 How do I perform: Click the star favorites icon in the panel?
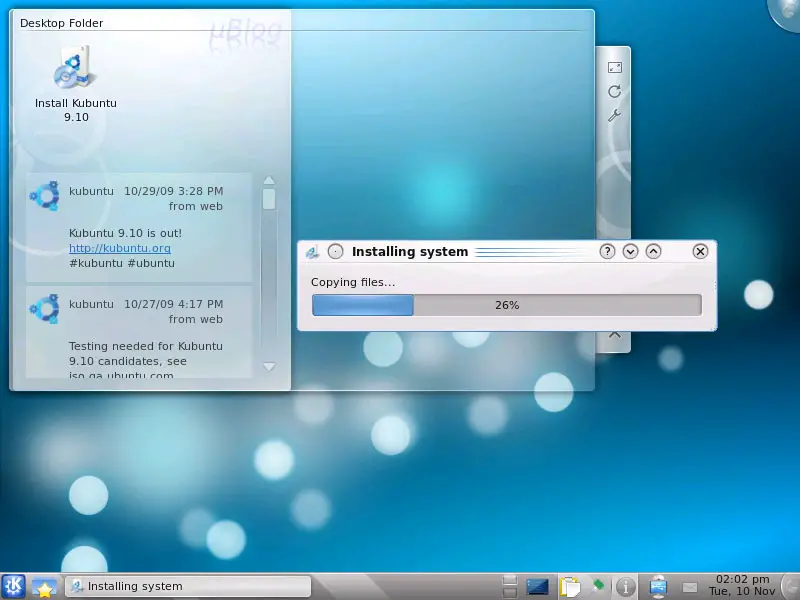(44, 587)
